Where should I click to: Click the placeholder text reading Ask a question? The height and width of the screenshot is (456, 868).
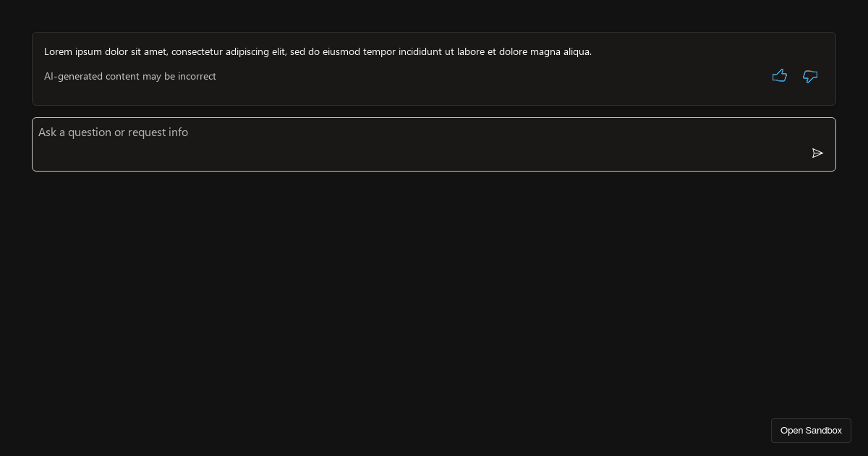[113, 132]
